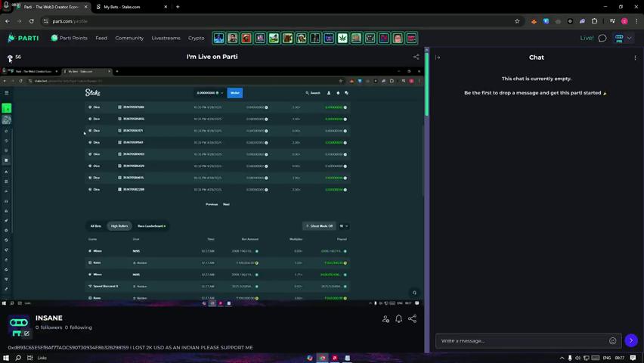
Task: Open Parti Points page
Action: 69,38
